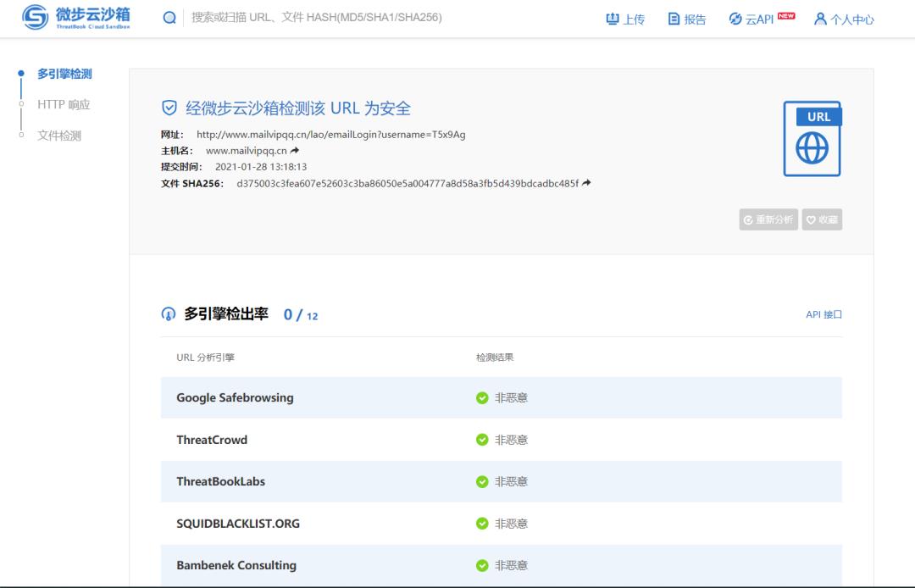This screenshot has height=588, width=915.
Task: Click the 重新分析 reanalyze button
Action: [768, 220]
